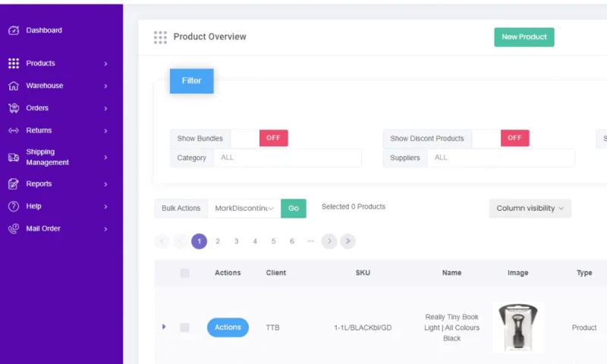This screenshot has width=607, height=364.
Task: Expand the Help sidebar chevron
Action: (x=105, y=206)
